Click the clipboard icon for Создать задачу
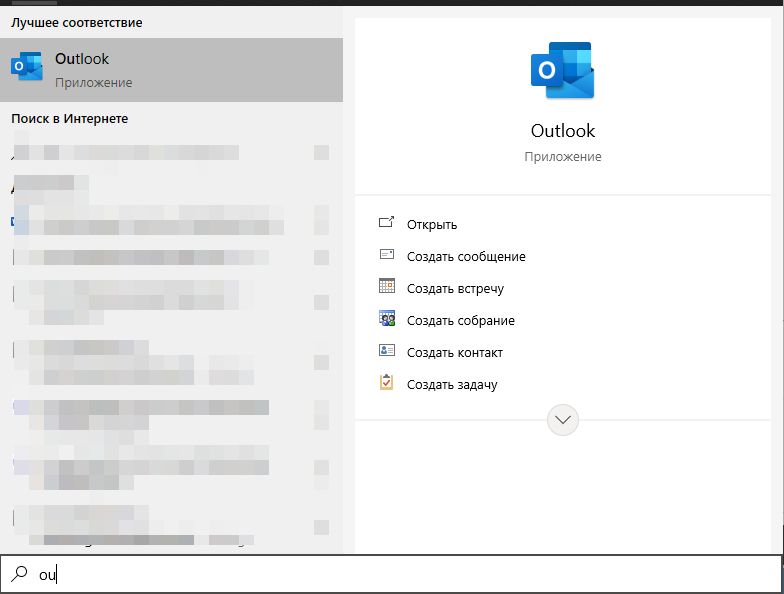 coord(387,384)
